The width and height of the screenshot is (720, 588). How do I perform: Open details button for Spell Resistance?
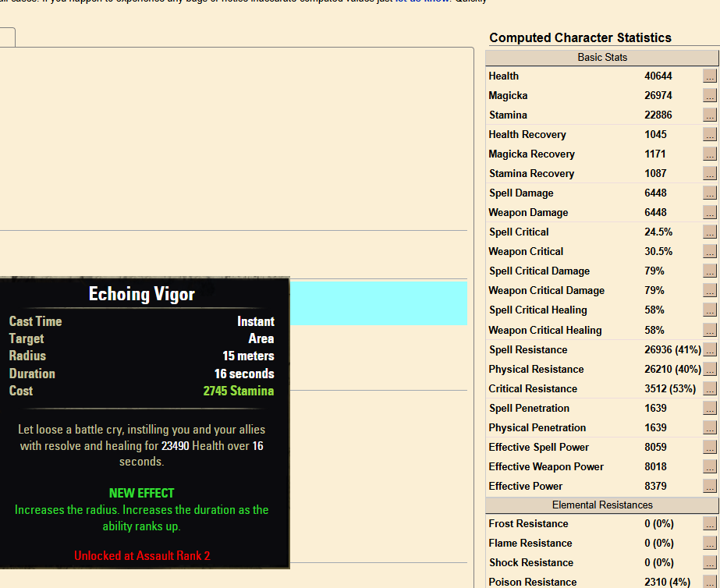[x=709, y=350]
